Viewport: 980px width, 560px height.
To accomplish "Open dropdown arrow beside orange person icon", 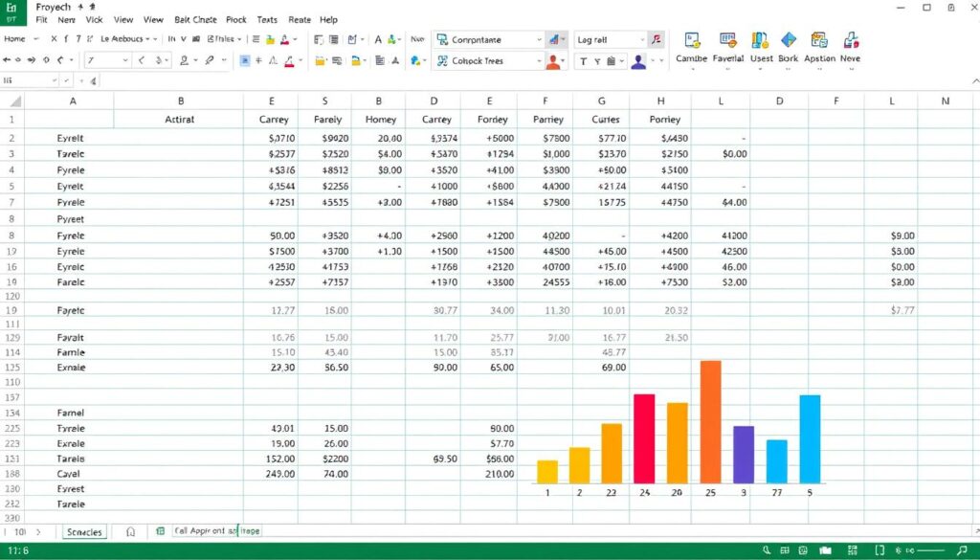I will point(564,61).
